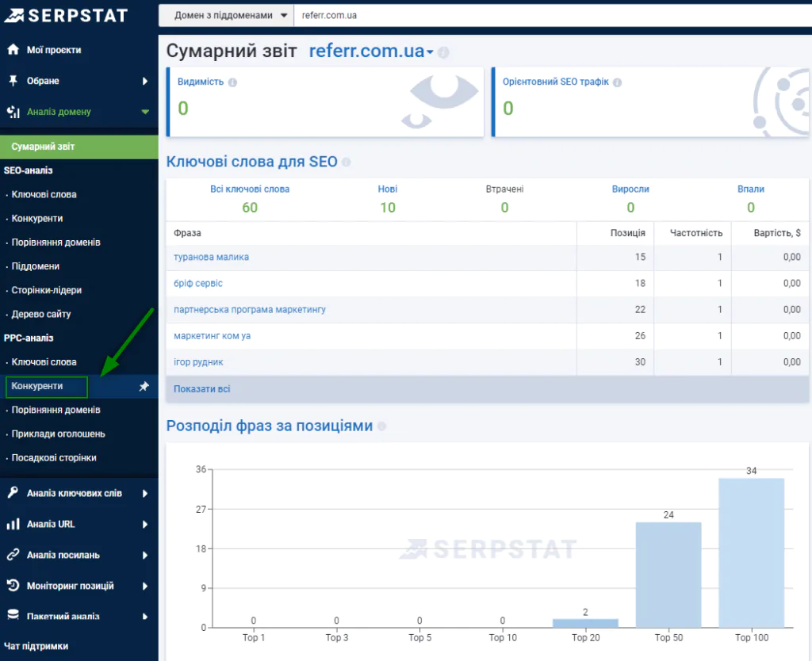Click the chain link icon for Аналіз посилань
The width and height of the screenshot is (812, 661).
(x=13, y=555)
